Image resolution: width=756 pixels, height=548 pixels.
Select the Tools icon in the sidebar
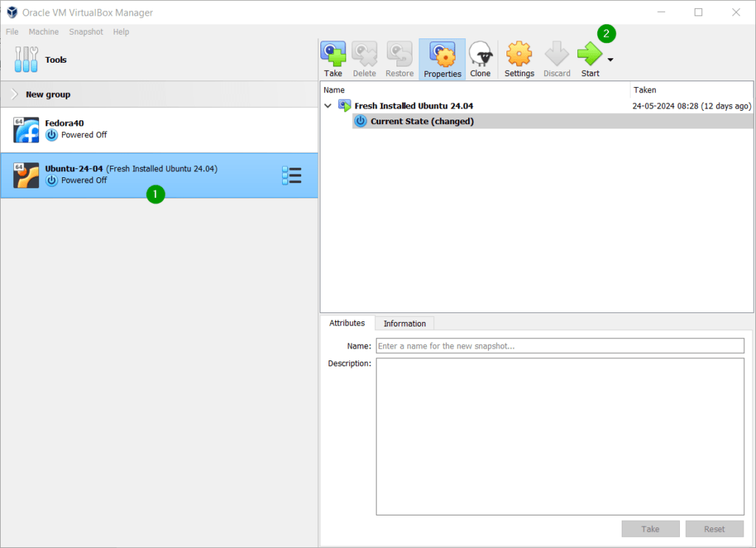[x=26, y=59]
